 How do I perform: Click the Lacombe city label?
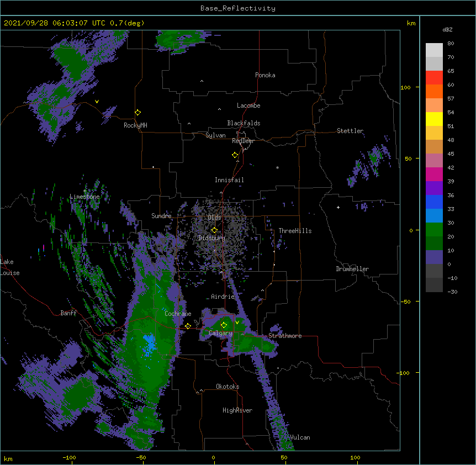tap(248, 105)
